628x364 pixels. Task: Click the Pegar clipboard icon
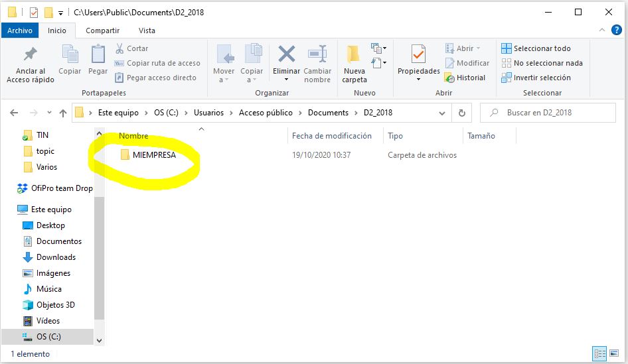(98, 54)
